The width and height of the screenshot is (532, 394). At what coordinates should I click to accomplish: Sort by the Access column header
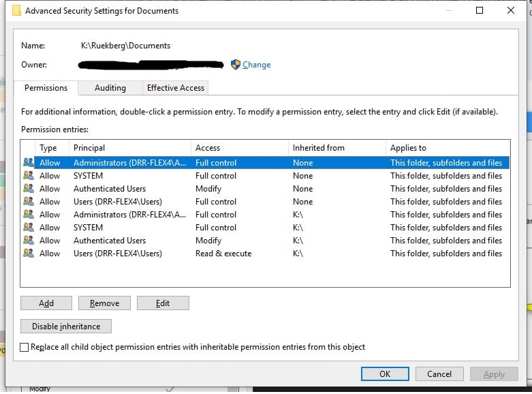click(240, 148)
